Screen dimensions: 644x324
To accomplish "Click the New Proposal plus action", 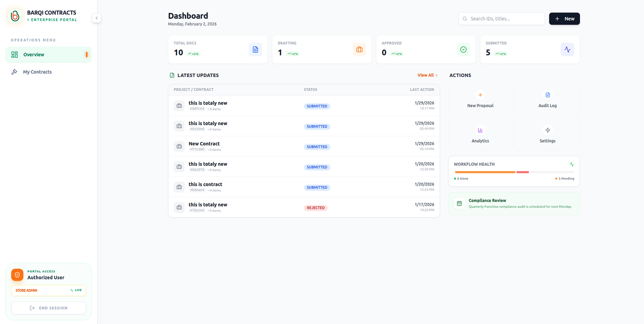I will [480, 99].
